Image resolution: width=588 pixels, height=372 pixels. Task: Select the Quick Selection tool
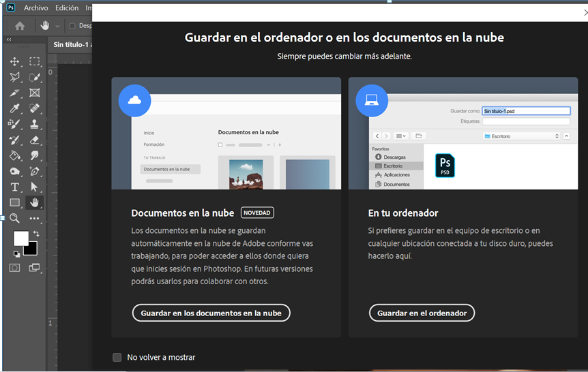coord(35,77)
